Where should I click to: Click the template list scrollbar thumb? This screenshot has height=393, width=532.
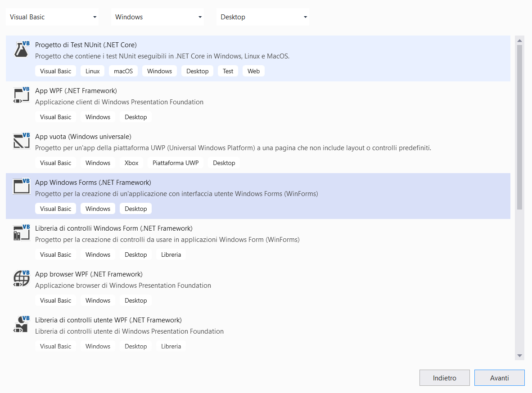pos(519,127)
